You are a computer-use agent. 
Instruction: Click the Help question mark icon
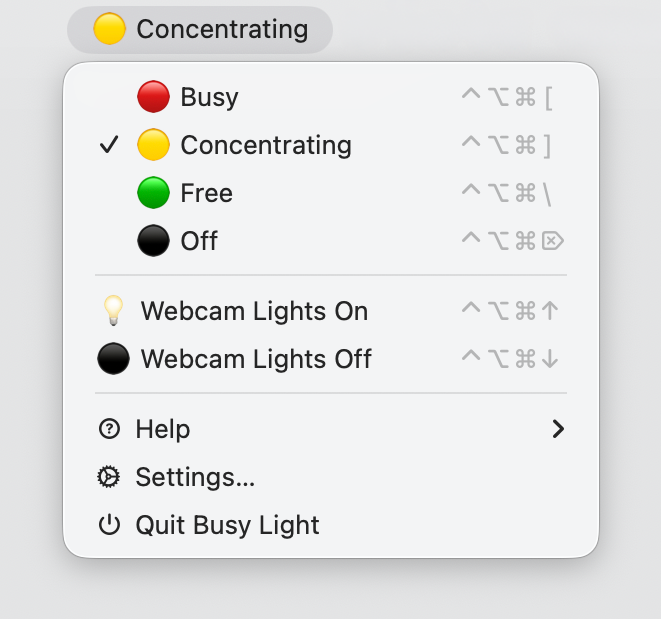[109, 429]
